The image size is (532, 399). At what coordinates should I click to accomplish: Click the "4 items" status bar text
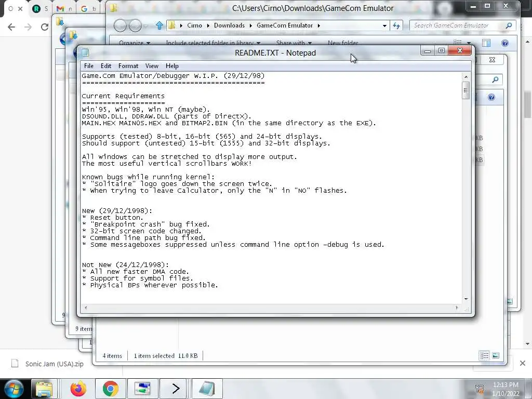click(112, 355)
